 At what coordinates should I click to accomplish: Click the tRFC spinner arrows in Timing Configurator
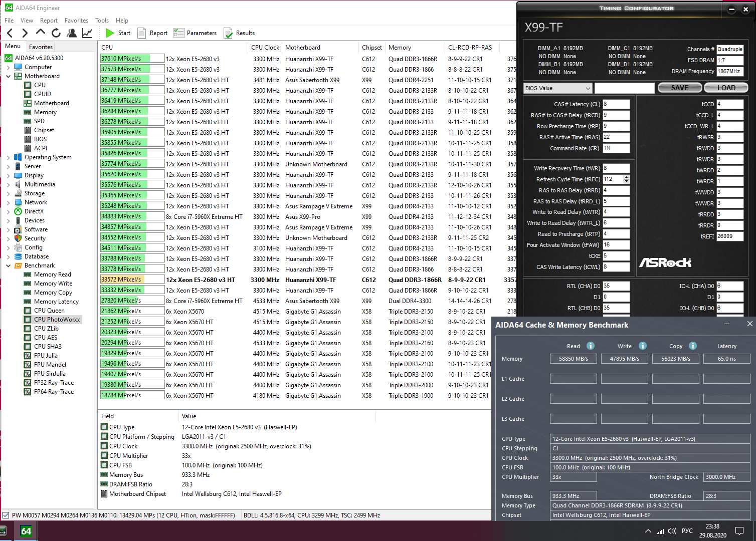pos(626,179)
